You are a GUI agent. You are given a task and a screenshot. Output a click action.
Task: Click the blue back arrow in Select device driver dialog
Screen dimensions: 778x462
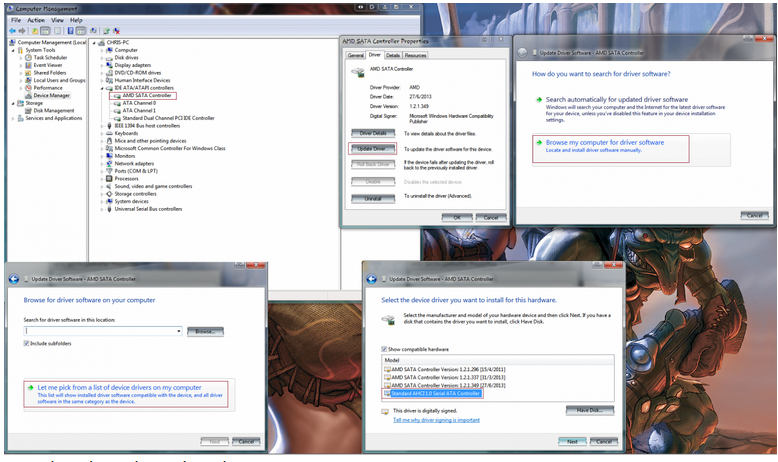click(372, 279)
